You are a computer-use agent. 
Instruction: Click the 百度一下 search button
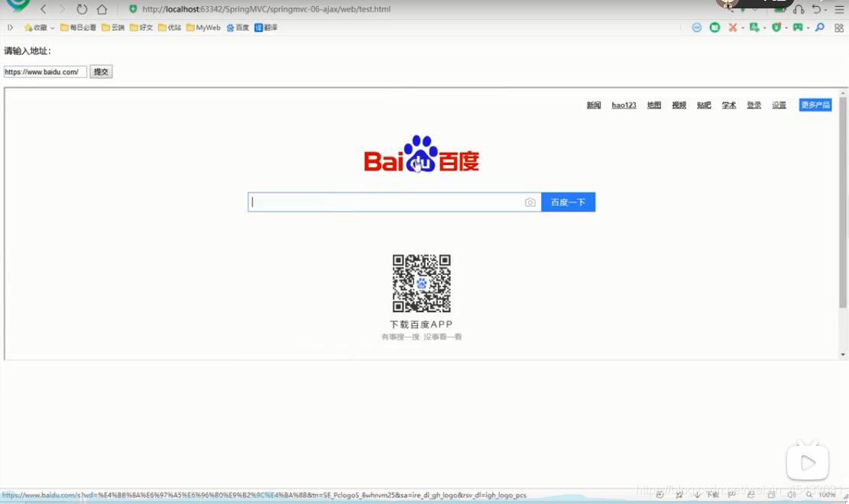click(568, 202)
